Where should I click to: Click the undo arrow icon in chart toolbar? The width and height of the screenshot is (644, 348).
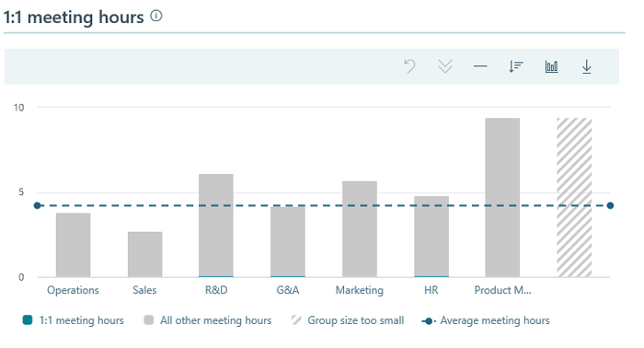pyautogui.click(x=409, y=66)
